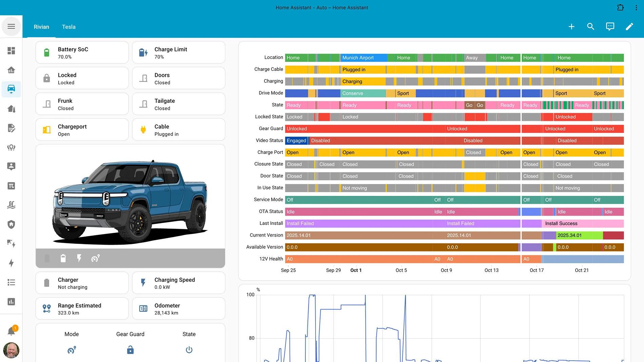This screenshot has width=644, height=362.
Task: Open the pool water sidebar icon
Action: tap(11, 205)
